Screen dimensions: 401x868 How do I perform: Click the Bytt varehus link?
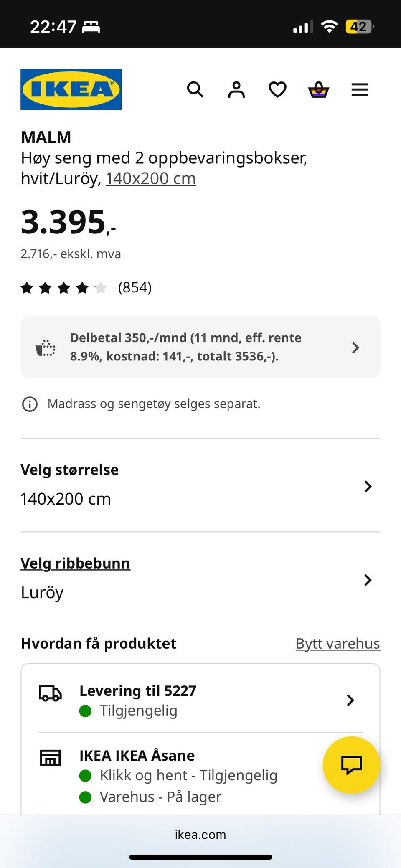[338, 644]
